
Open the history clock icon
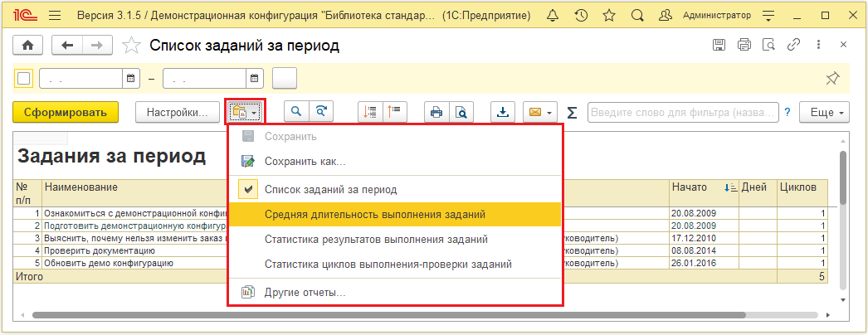pos(581,16)
